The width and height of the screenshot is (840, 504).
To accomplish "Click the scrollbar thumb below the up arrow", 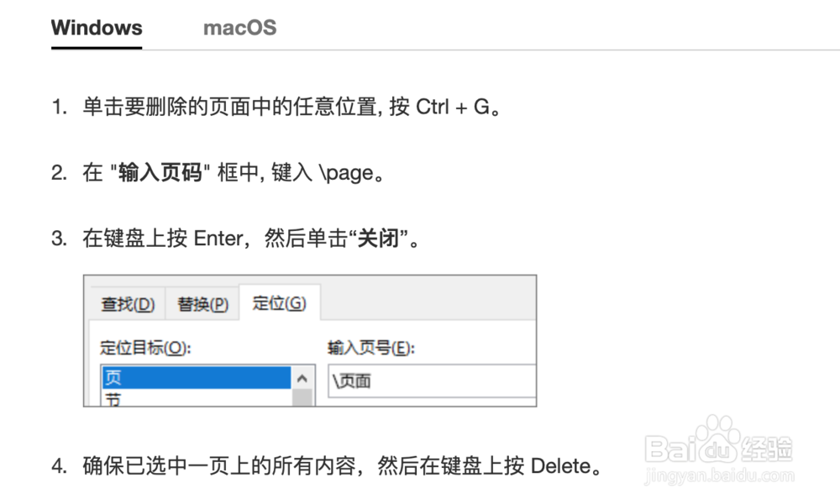I will tap(302, 398).
